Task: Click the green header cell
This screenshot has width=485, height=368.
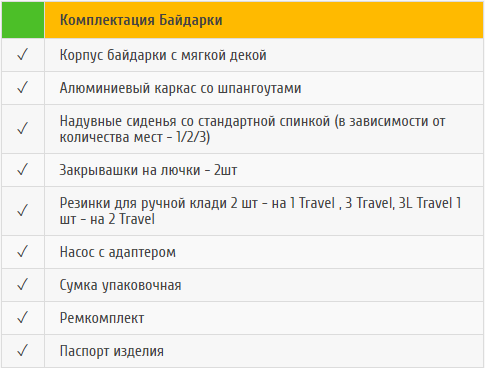Action: coord(23,20)
